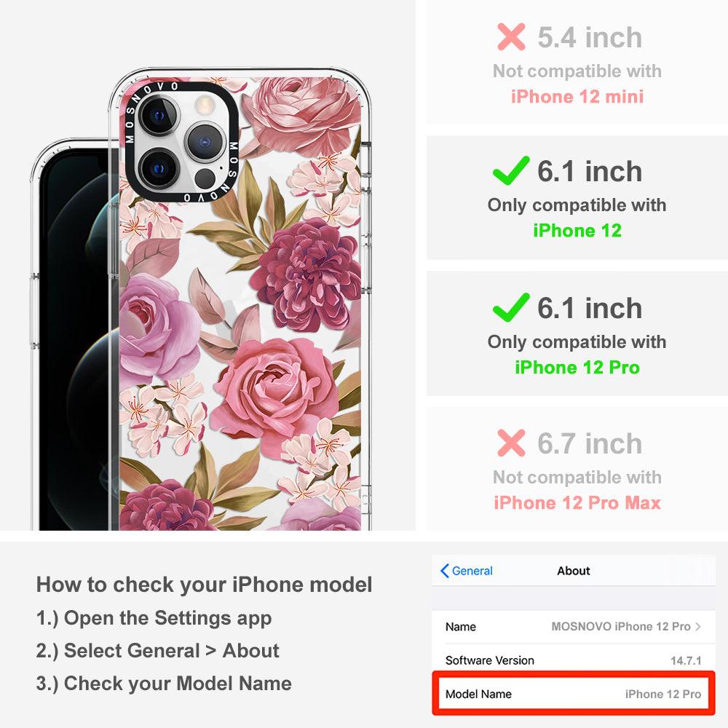Click the iPhone 12 Pro Max incompatible label

coord(577,503)
